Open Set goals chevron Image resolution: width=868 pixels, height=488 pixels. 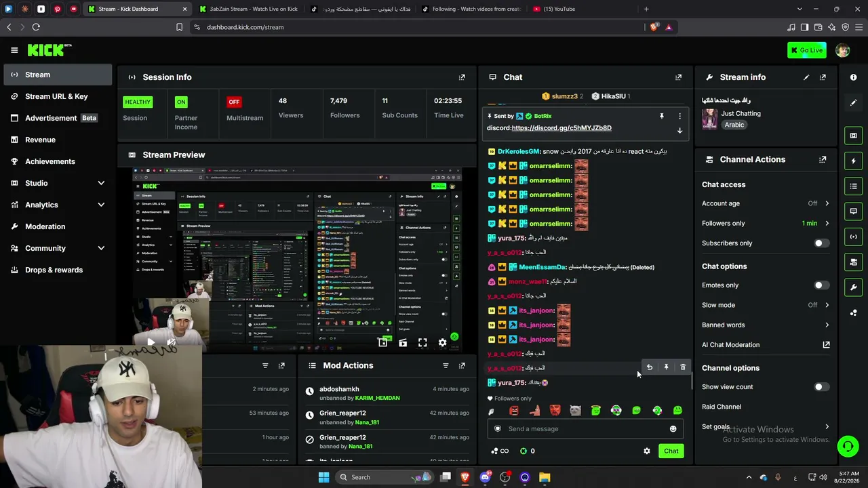click(827, 427)
